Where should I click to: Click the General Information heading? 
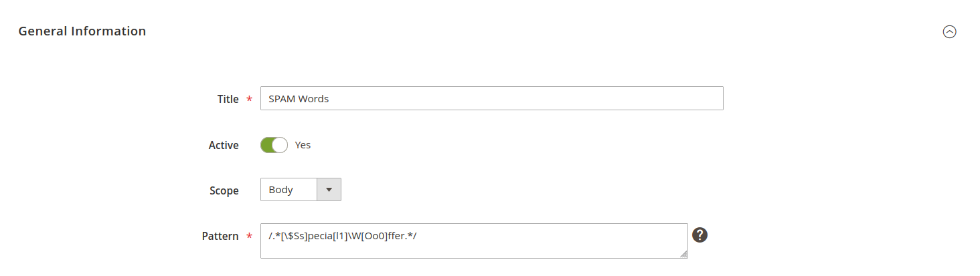coord(82,31)
